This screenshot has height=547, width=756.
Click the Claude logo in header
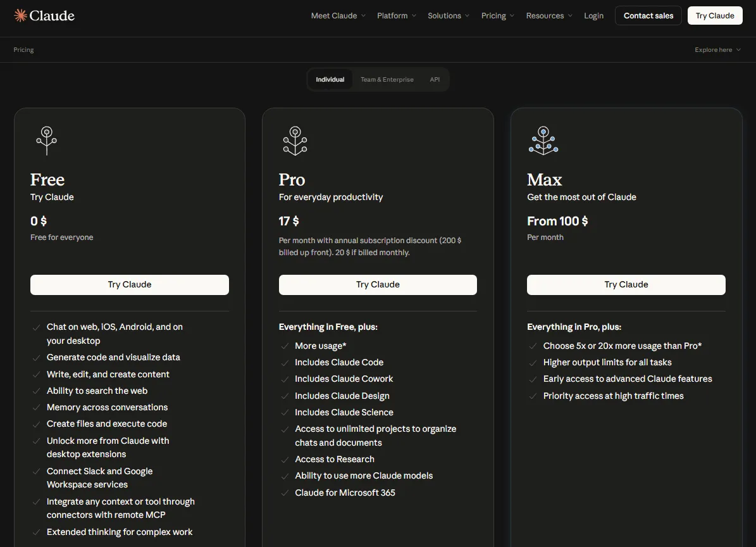44,15
